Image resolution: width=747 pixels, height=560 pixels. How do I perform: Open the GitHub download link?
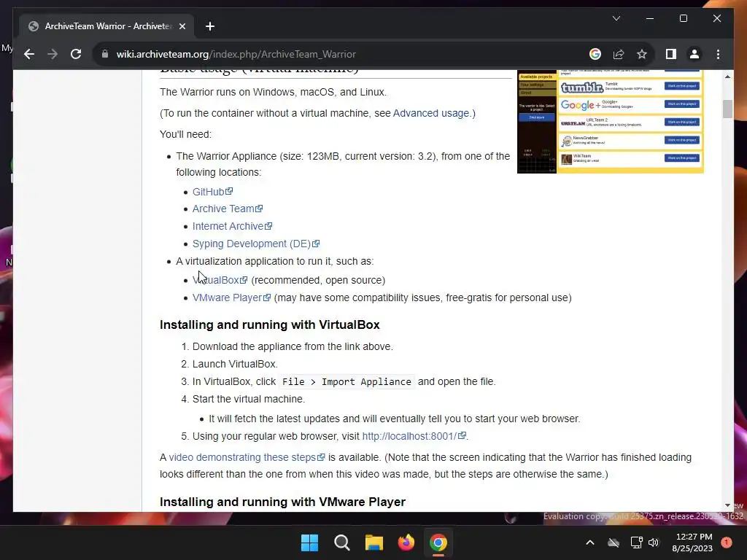click(212, 192)
